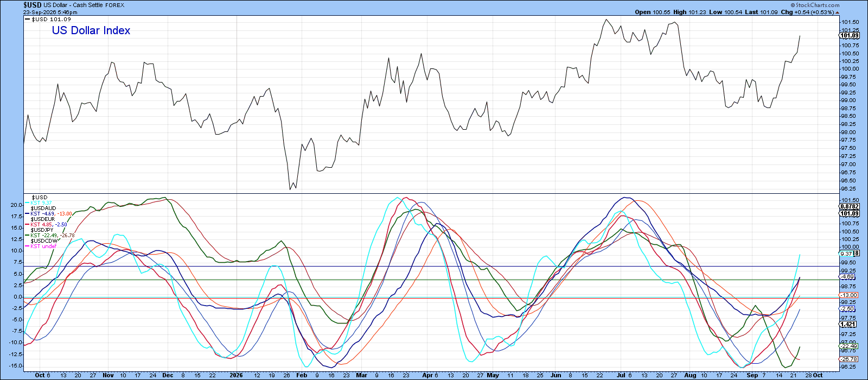The image size is (868, 380).
Task: Click the -4.69 value tag on right axis
Action: [x=847, y=277]
